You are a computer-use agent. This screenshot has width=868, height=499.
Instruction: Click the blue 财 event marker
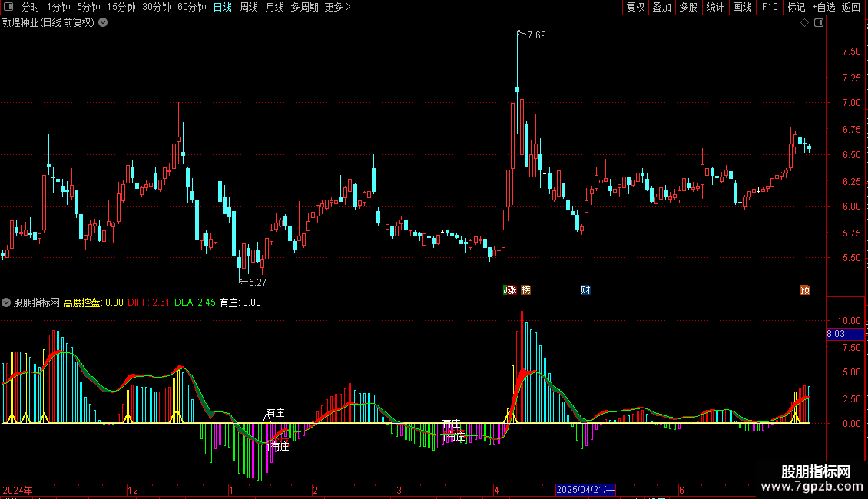(585, 290)
